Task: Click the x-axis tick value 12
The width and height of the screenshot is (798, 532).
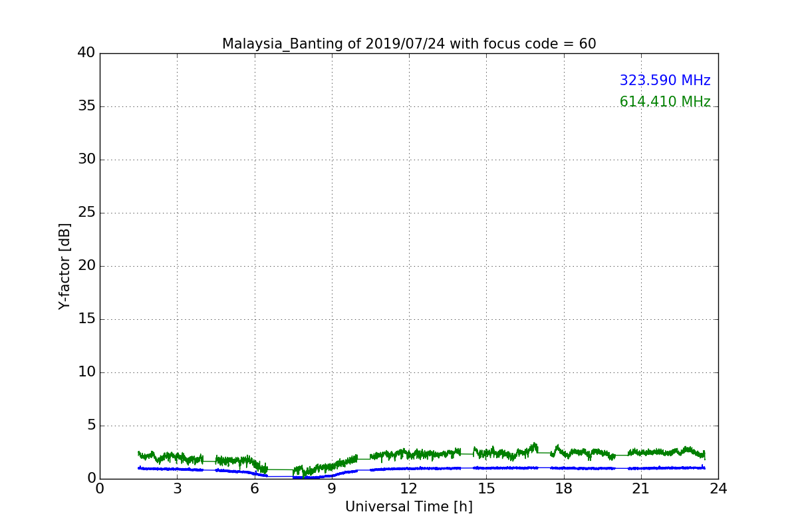Action: click(x=409, y=489)
